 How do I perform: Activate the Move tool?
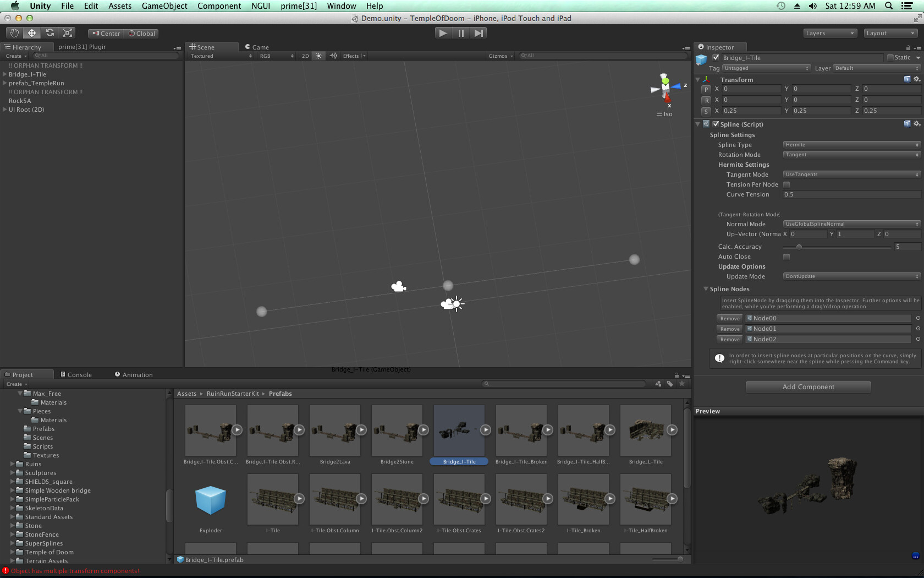(x=31, y=33)
